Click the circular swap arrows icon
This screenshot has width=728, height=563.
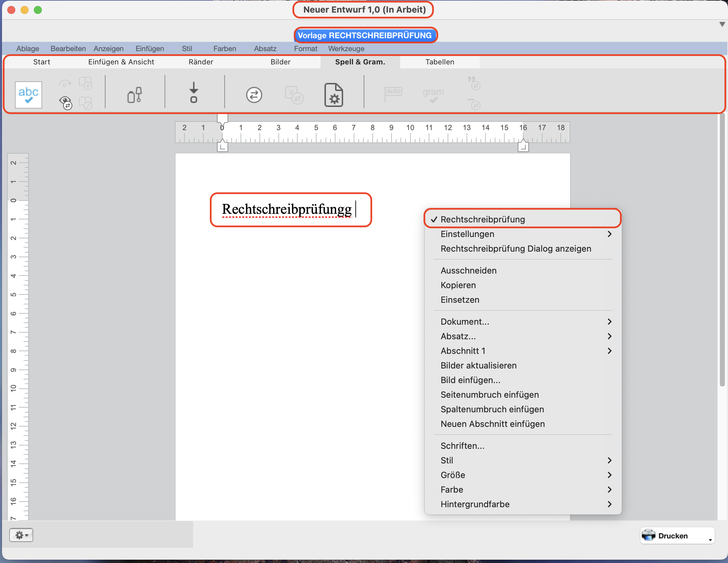tap(254, 95)
